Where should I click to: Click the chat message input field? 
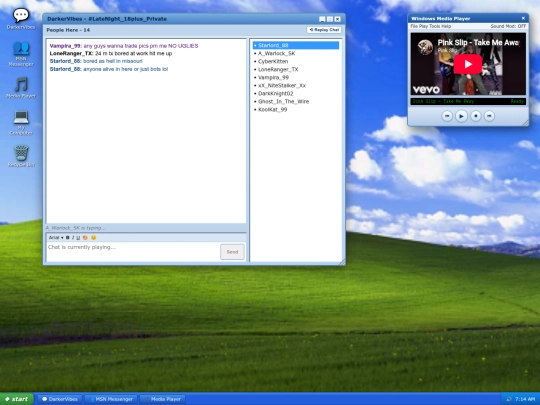(133, 252)
